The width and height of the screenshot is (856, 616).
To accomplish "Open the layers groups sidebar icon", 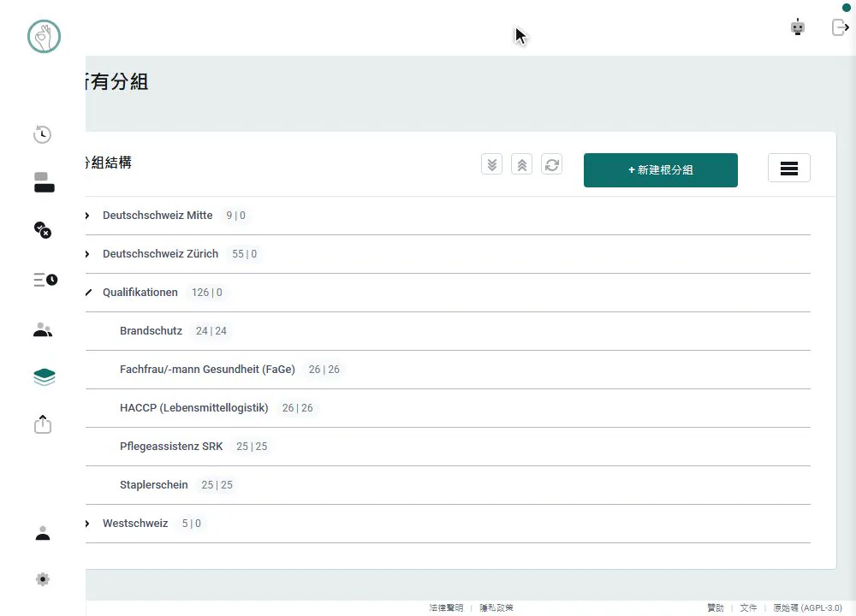I will [45, 376].
